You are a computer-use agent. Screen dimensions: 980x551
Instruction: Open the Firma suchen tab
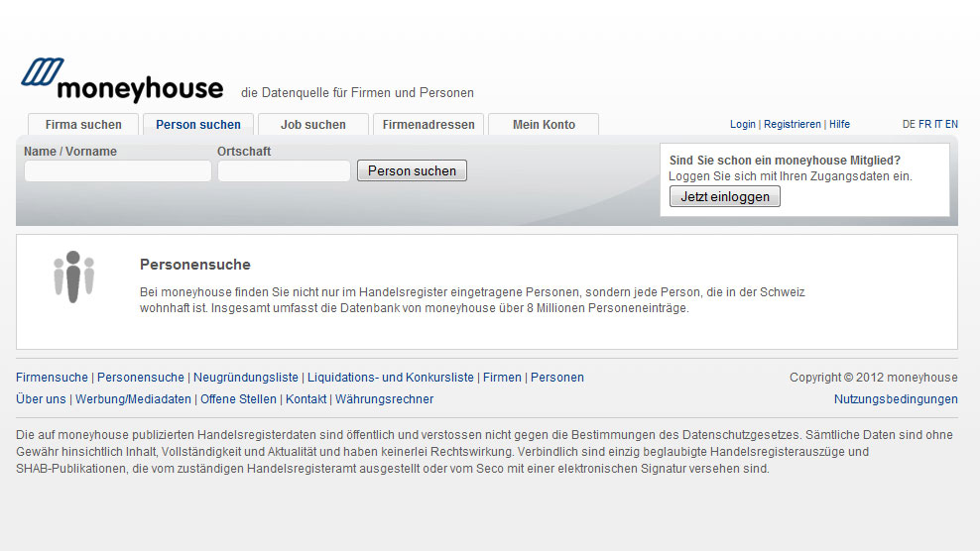(83, 124)
